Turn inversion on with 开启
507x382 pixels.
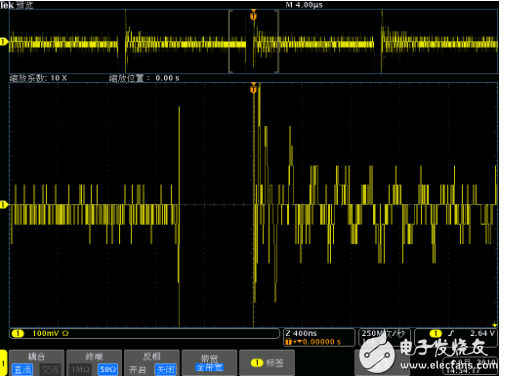[x=138, y=369]
